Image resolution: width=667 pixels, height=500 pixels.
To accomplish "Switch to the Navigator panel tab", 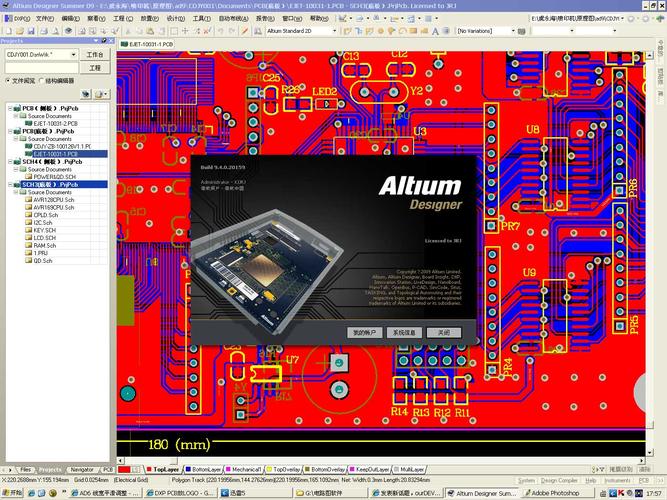I will click(82, 469).
